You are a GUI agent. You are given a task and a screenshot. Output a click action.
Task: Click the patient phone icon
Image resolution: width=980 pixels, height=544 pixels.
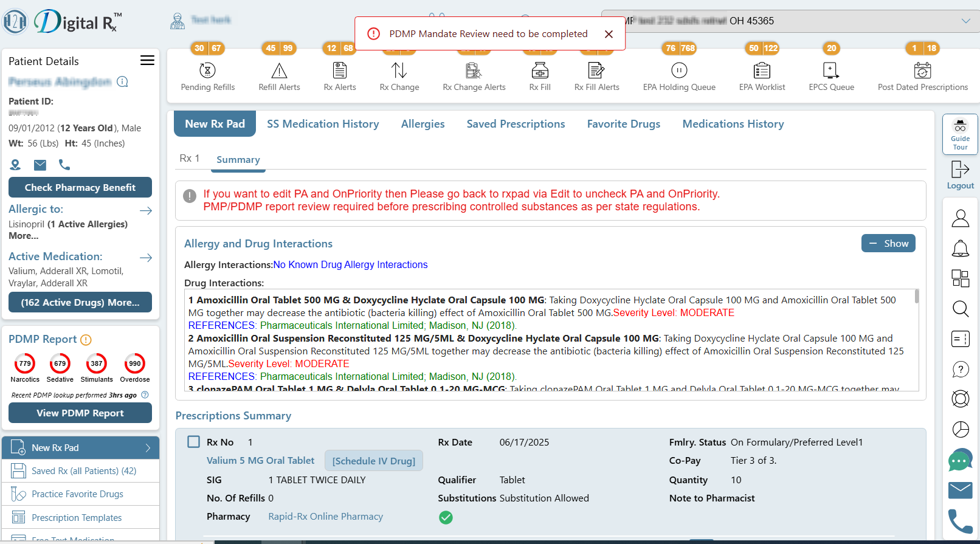coord(64,165)
